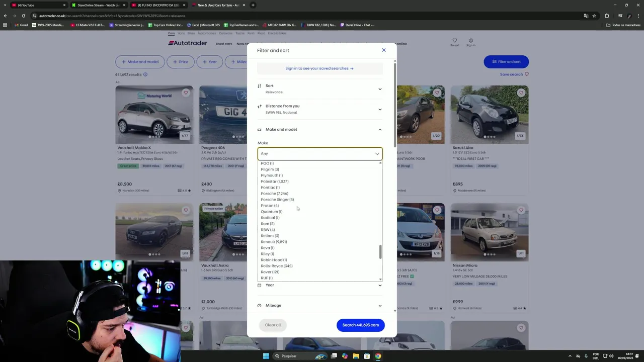The width and height of the screenshot is (644, 362).
Task: Select Proton (4) option
Action: point(269,206)
